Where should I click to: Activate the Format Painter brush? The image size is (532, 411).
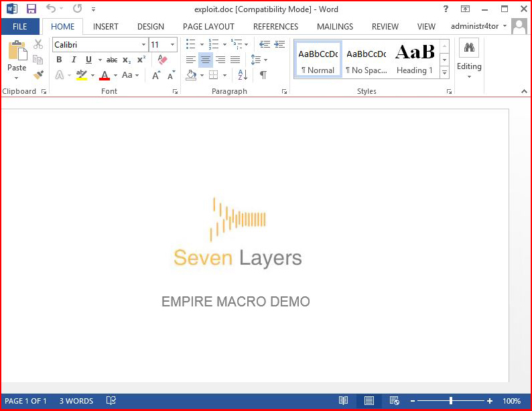tap(38, 74)
